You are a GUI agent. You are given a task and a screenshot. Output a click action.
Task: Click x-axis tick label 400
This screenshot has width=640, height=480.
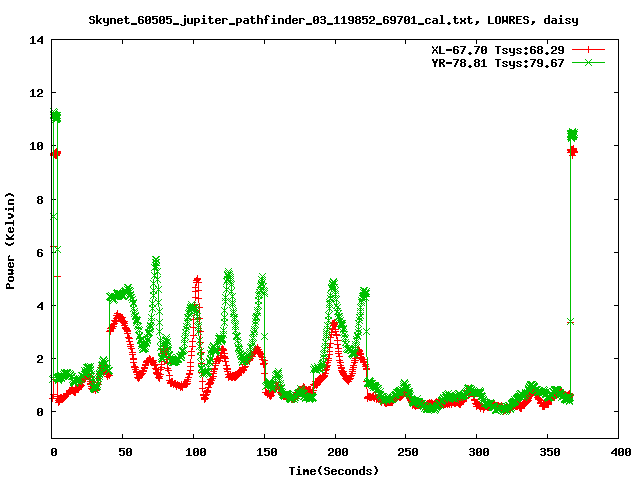621,452
